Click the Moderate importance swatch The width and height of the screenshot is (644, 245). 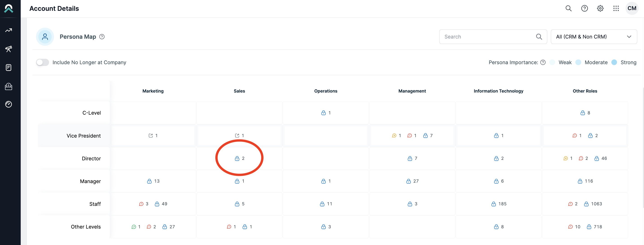click(x=578, y=63)
